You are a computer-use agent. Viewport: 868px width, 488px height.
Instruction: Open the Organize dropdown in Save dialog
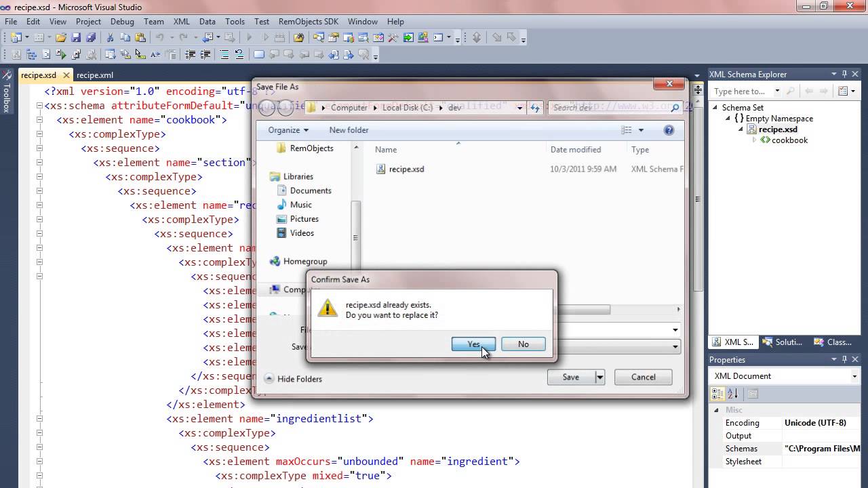click(288, 130)
